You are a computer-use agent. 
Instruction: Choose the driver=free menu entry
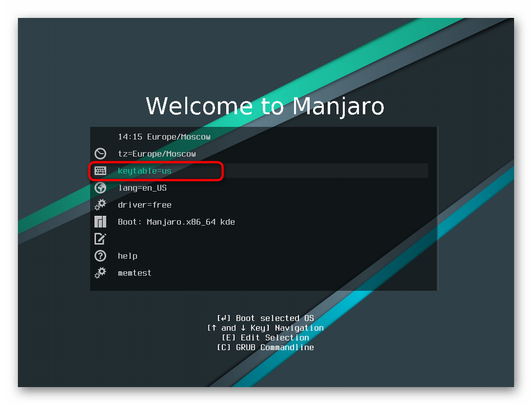point(144,204)
